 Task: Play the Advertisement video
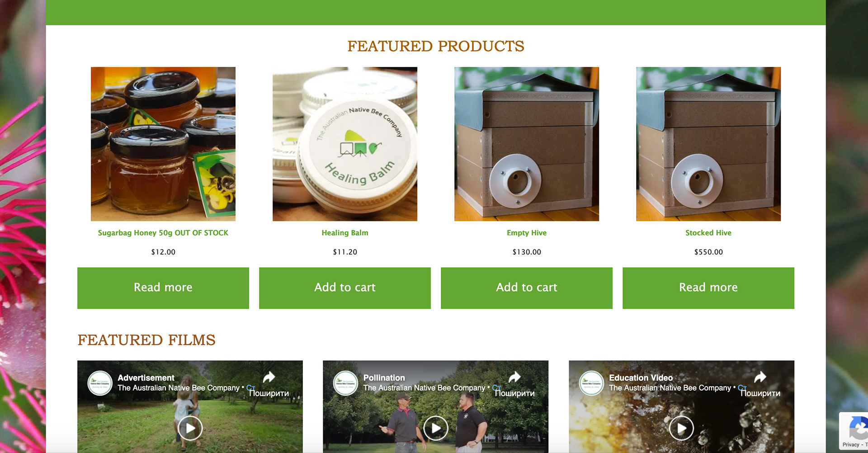[x=190, y=428]
